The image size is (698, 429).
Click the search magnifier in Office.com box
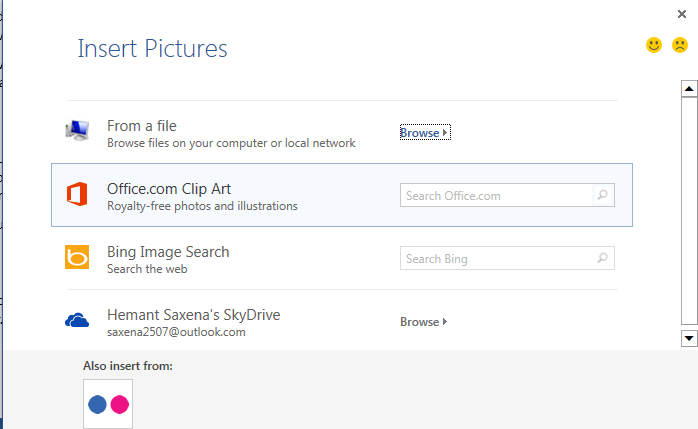[603, 195]
